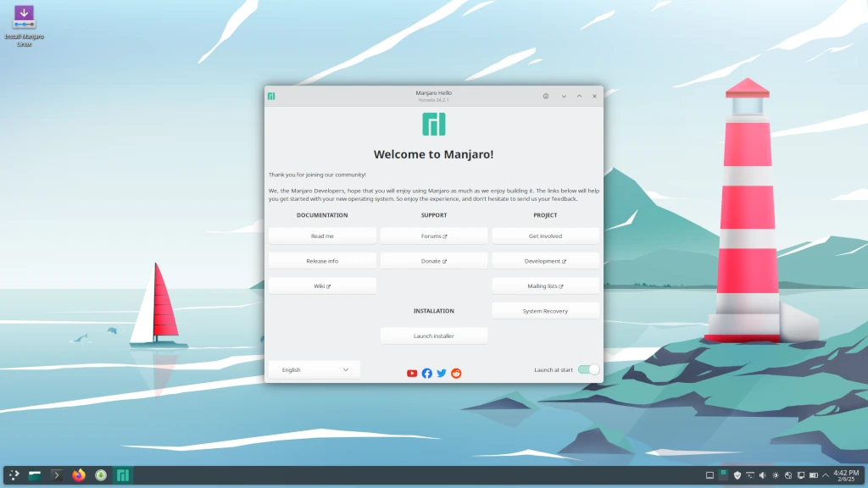This screenshot has height=488, width=868.
Task: Click the INSTALLATION heading
Action: tap(433, 311)
